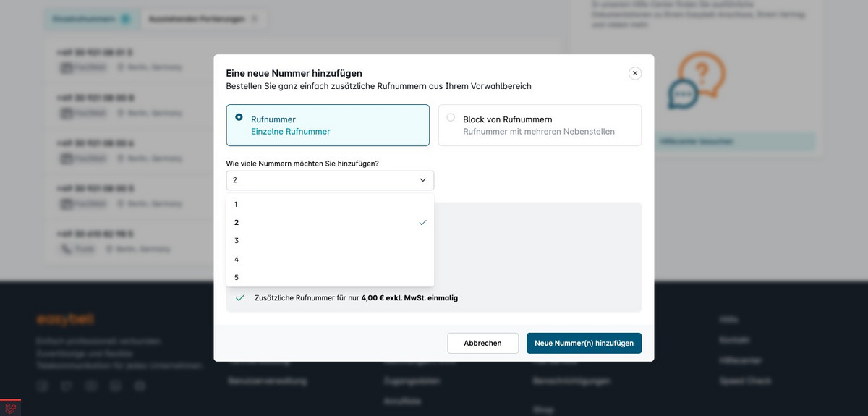Viewport: 868px width, 416px height.
Task: Click the green check next to Zusätzliche Rufnummer
Action: coord(240,297)
